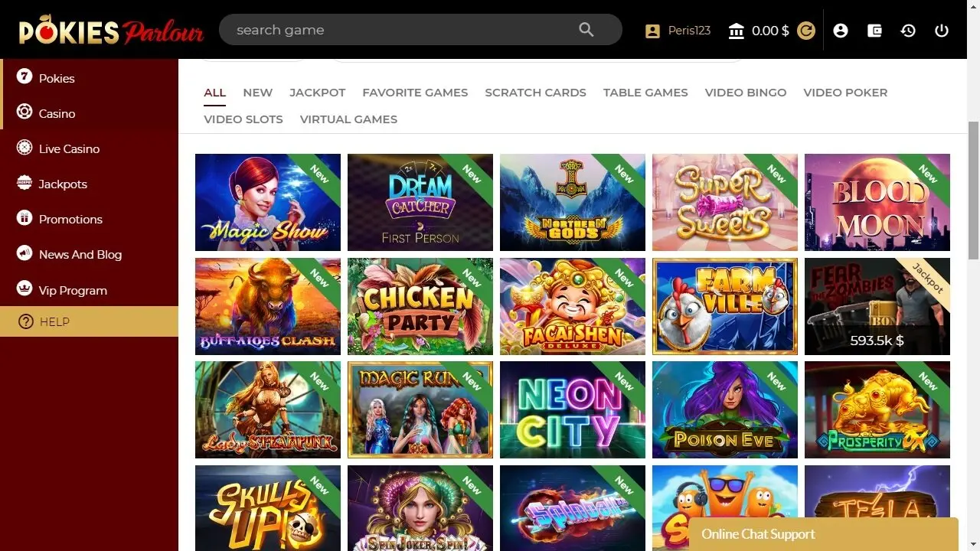Click the Vip Program crown icon
Viewport: 980px width, 551px height.
click(24, 289)
